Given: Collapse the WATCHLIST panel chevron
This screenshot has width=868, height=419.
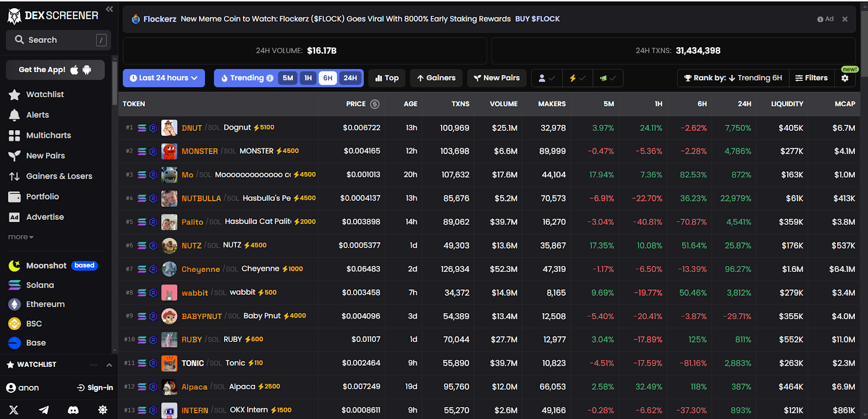Looking at the screenshot, I should (x=109, y=365).
